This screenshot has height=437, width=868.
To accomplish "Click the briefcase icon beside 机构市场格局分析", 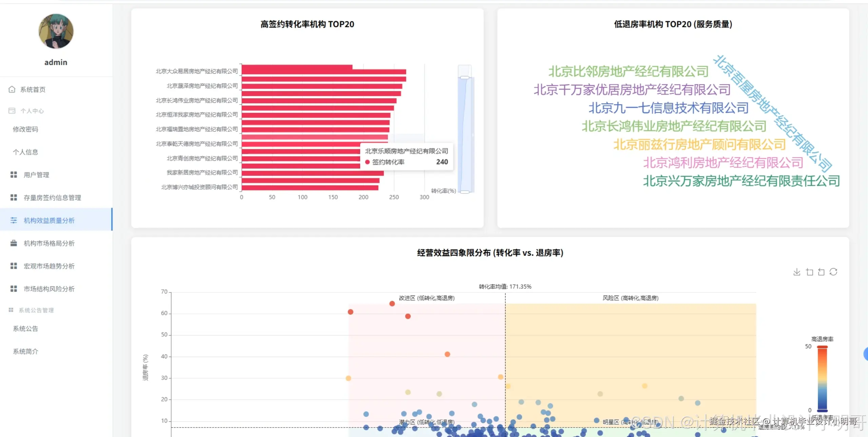I will click(x=14, y=243).
